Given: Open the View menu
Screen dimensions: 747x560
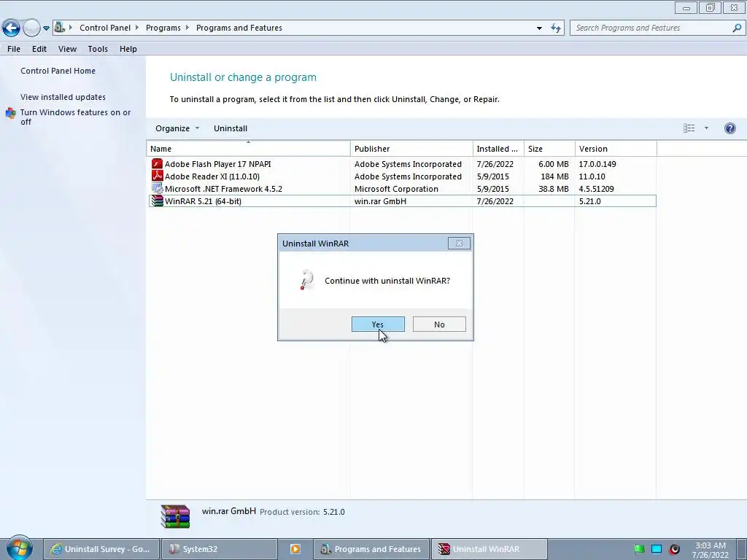Looking at the screenshot, I should 67,49.
